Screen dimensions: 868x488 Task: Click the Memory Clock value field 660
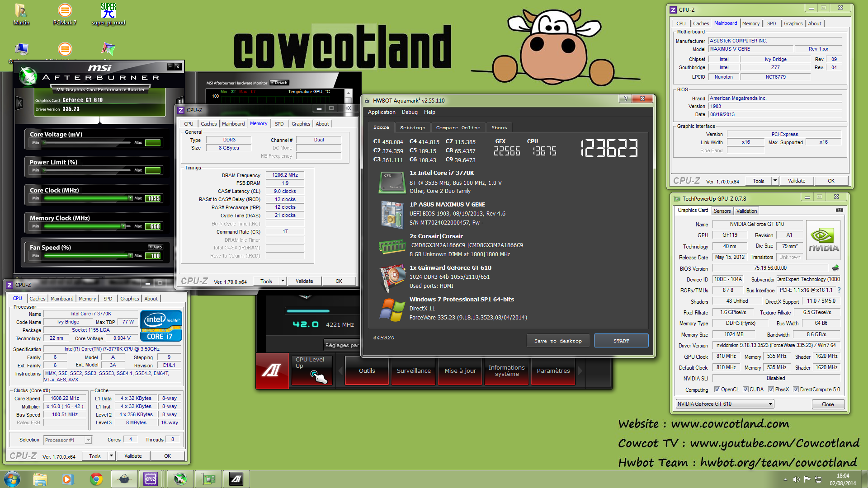coord(153,226)
